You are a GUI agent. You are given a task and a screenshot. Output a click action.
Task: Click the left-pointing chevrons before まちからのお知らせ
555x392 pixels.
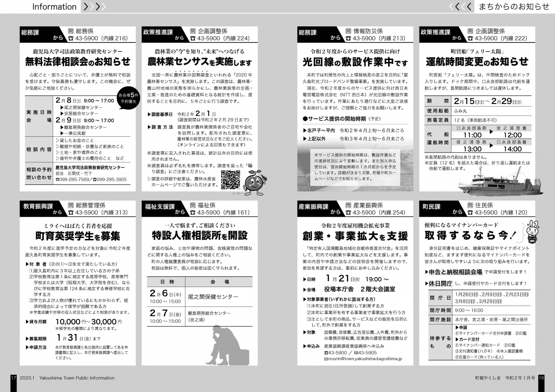click(461, 7)
